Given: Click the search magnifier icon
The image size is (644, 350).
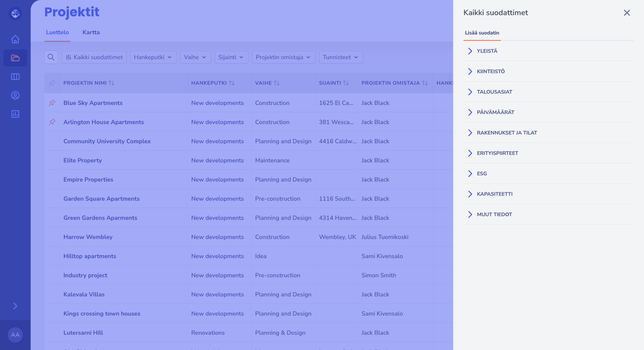Looking at the screenshot, I should 51,57.
